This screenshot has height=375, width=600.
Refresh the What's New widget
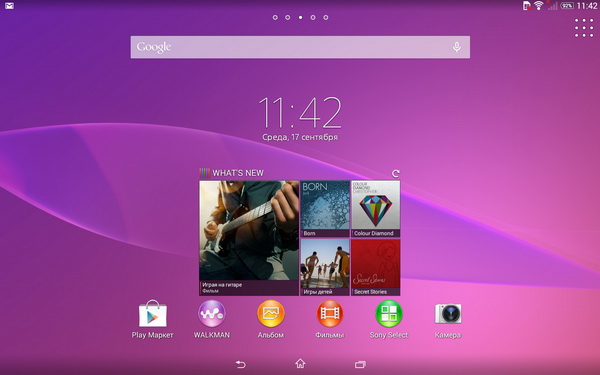point(396,173)
